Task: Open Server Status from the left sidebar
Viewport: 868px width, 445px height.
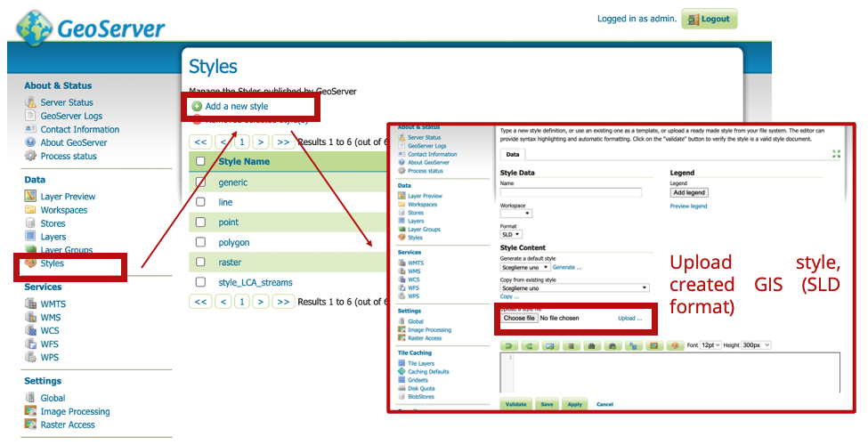Action: (66, 102)
